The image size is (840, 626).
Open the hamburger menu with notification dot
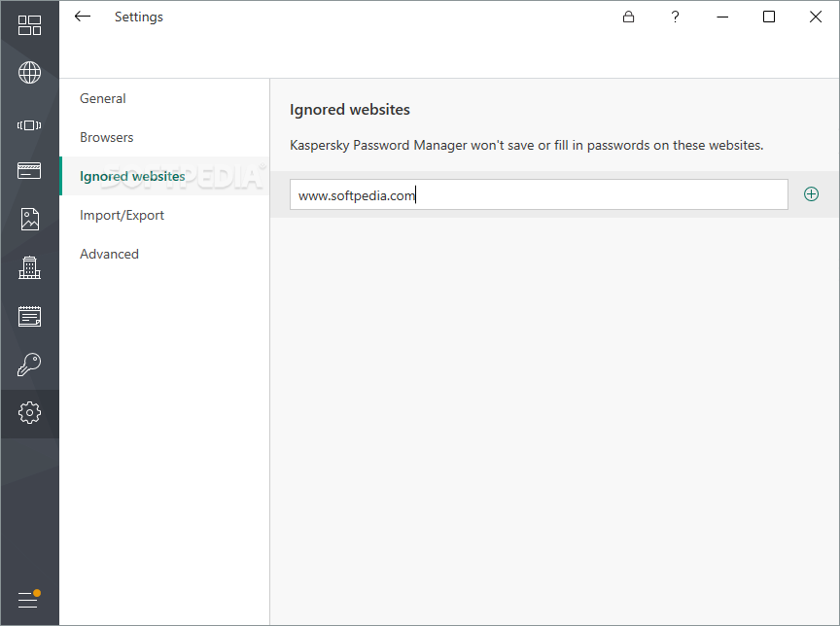pyautogui.click(x=29, y=599)
